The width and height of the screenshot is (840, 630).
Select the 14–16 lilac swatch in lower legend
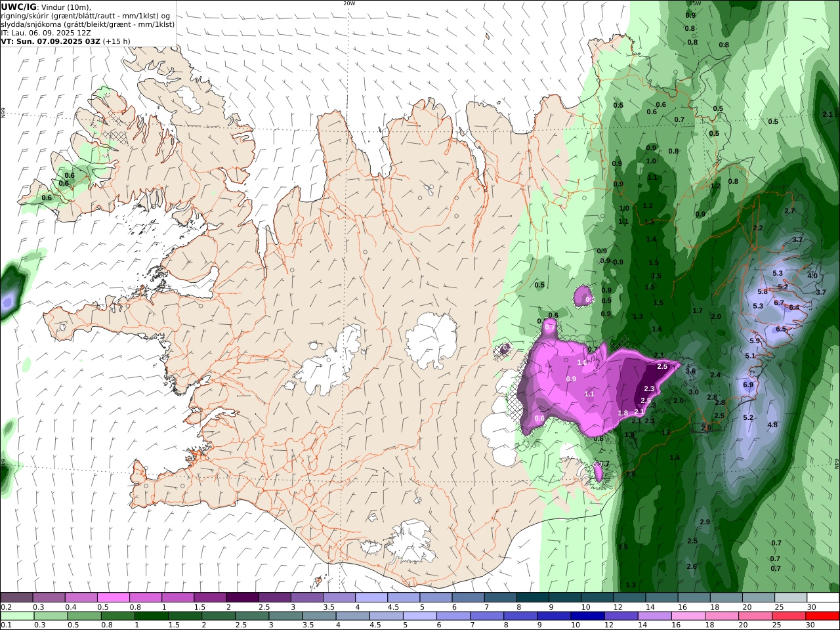pyautogui.click(x=654, y=616)
